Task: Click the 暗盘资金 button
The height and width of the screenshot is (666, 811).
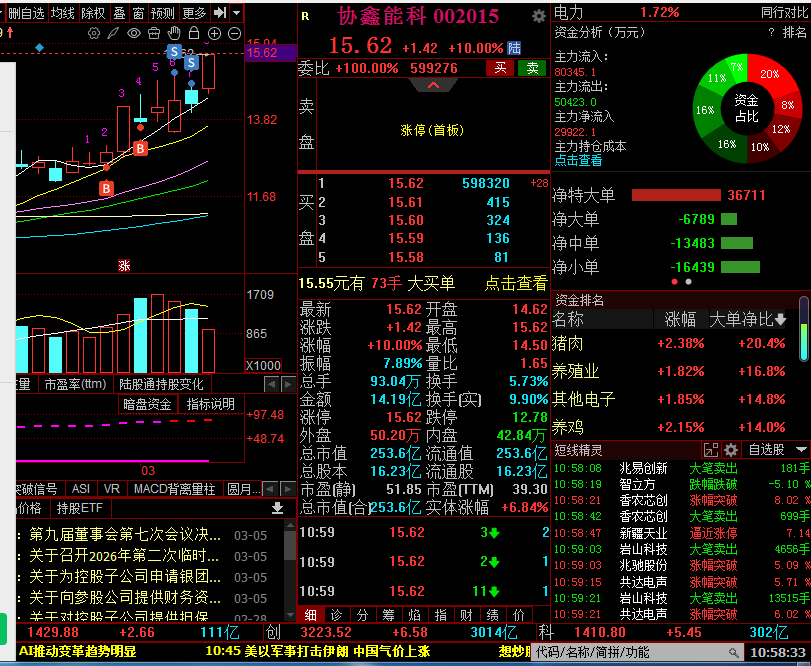Action: point(147,404)
